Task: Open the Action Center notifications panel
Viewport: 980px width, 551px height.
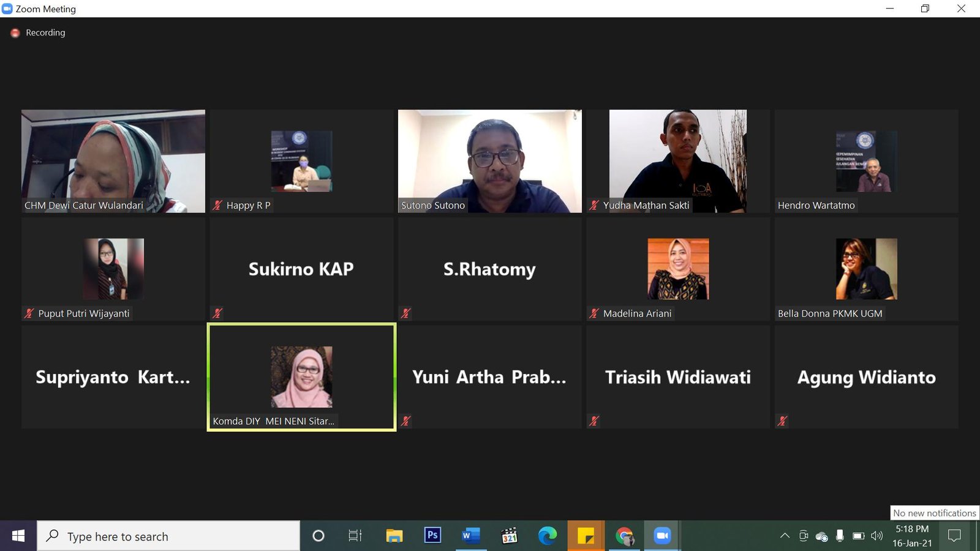Action: click(x=954, y=536)
